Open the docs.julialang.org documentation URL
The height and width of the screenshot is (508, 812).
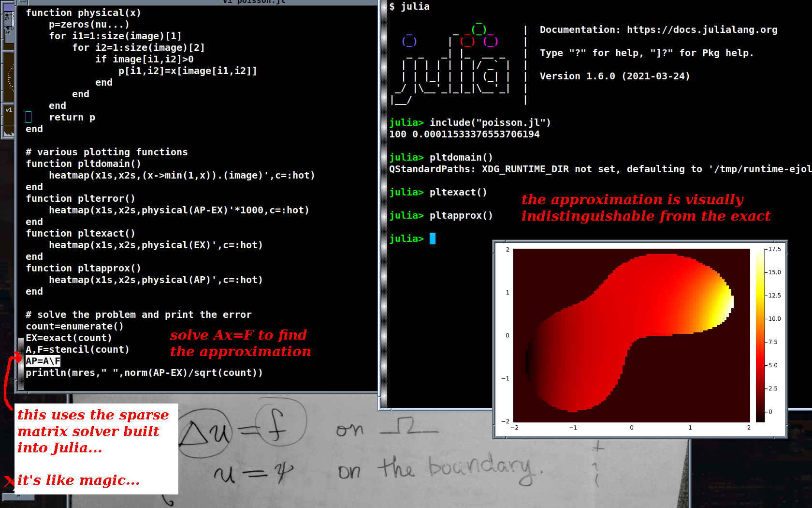point(702,30)
